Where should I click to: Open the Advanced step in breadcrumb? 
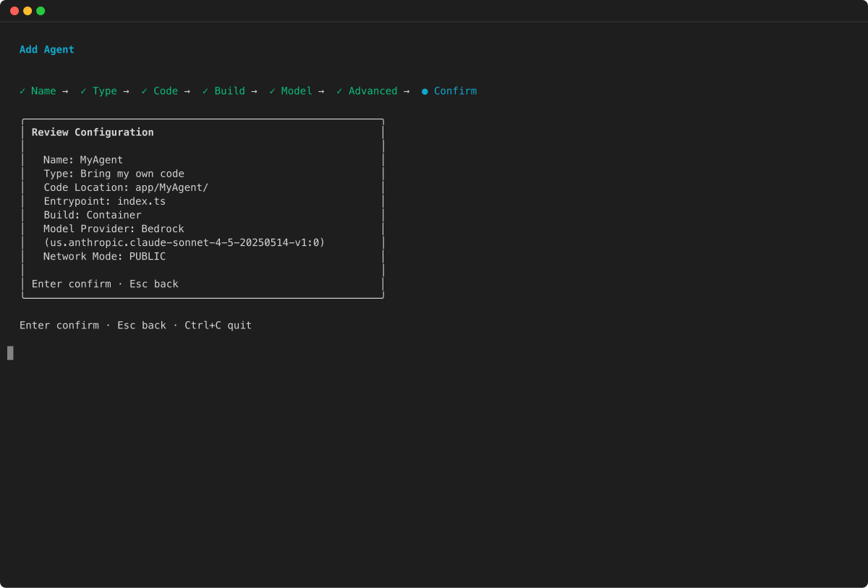[x=373, y=91]
